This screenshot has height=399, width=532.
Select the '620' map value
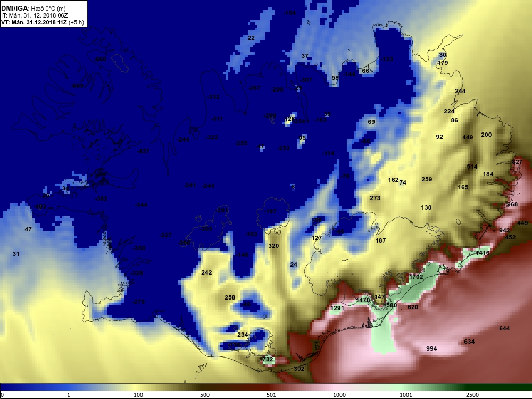(413, 307)
